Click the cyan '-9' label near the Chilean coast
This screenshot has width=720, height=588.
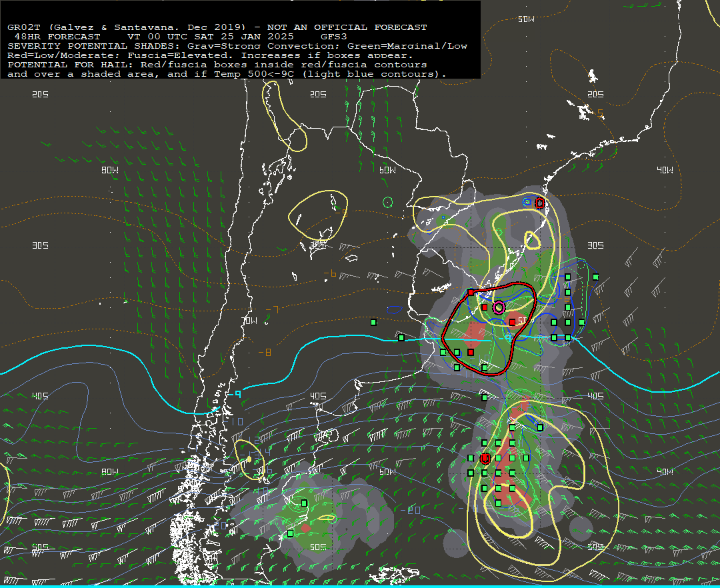click(x=235, y=394)
